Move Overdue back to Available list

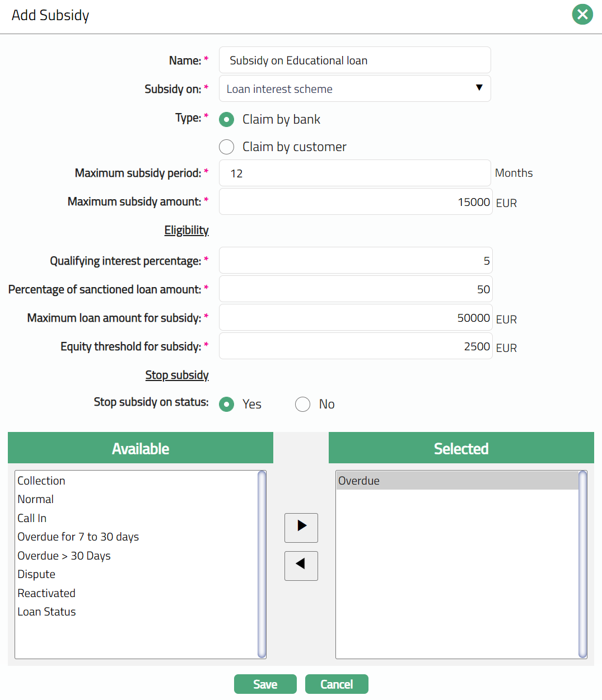[x=301, y=566]
